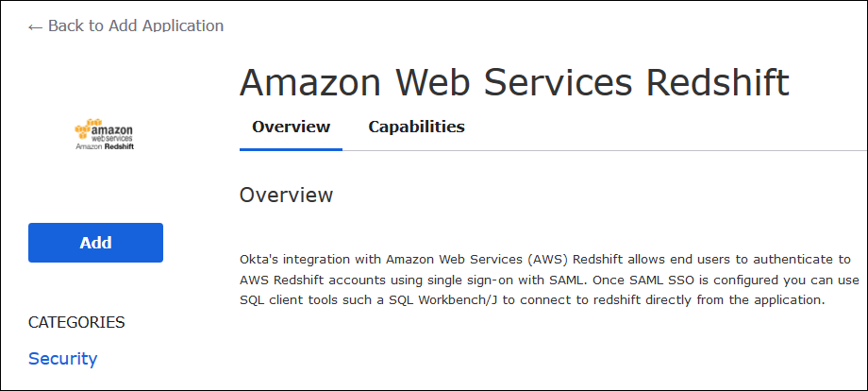Screen dimensions: 868x391
Task: Click the CATEGORIES label
Action: pyautogui.click(x=76, y=322)
